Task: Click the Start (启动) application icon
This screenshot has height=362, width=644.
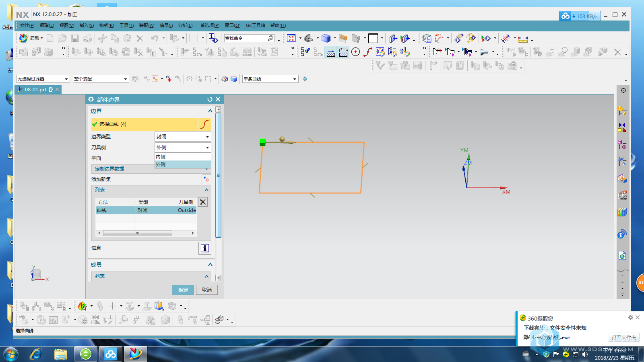Action: click(24, 38)
